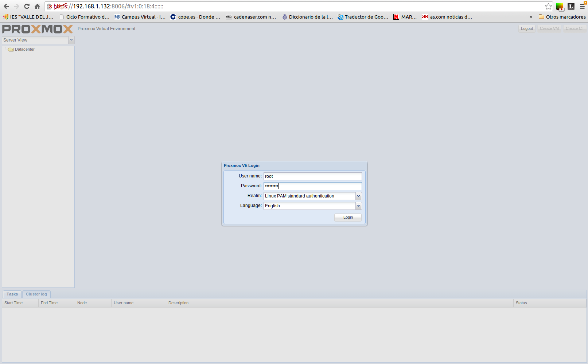Expand the Realm dropdown arrow
This screenshot has height=364, width=588.
pos(358,196)
